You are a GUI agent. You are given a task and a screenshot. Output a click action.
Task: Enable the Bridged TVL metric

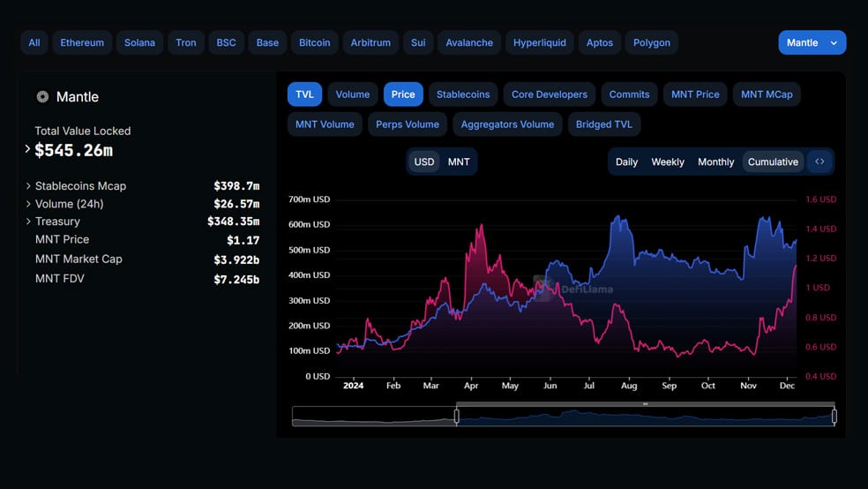(x=604, y=124)
